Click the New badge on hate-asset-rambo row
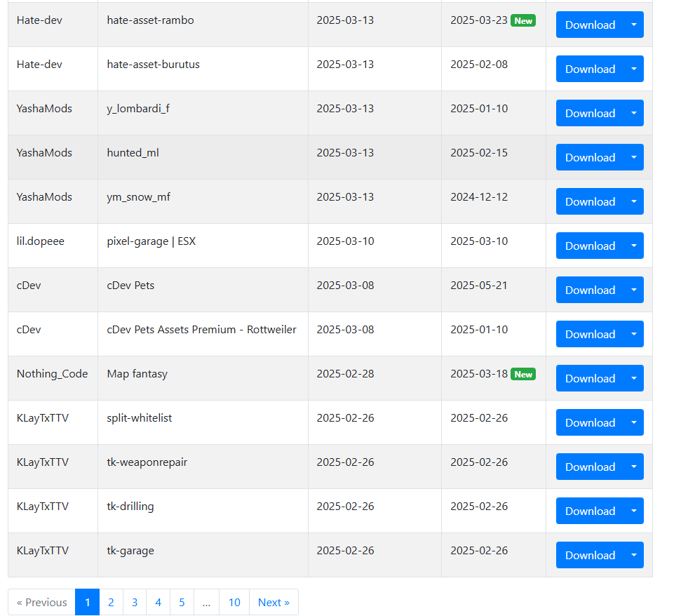The image size is (681, 616). (523, 21)
